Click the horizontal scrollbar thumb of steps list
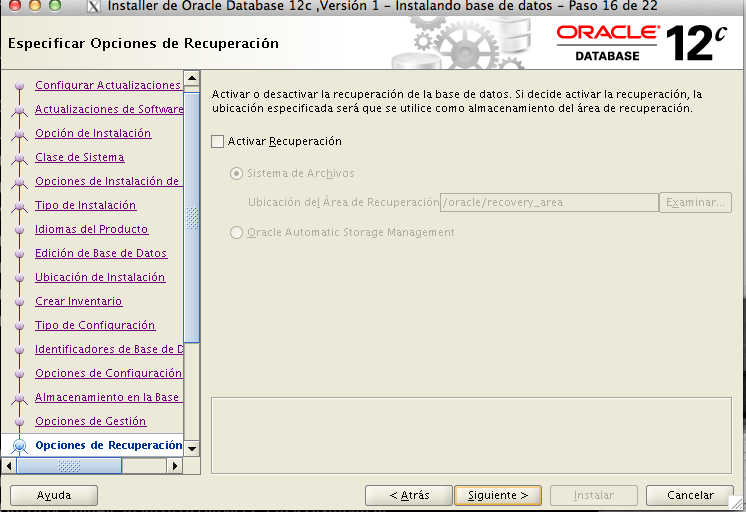The width and height of the screenshot is (746, 512). [69, 466]
